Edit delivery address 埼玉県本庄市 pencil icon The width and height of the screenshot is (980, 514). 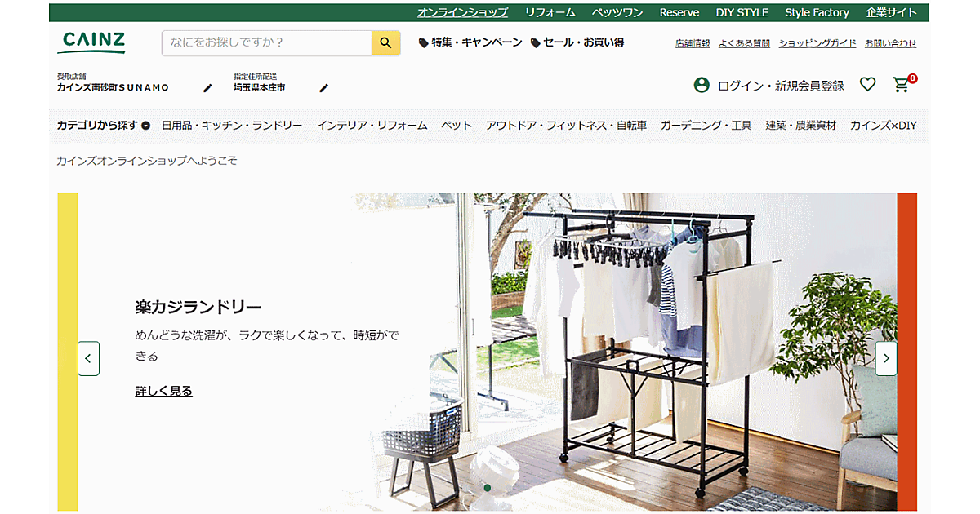[323, 87]
